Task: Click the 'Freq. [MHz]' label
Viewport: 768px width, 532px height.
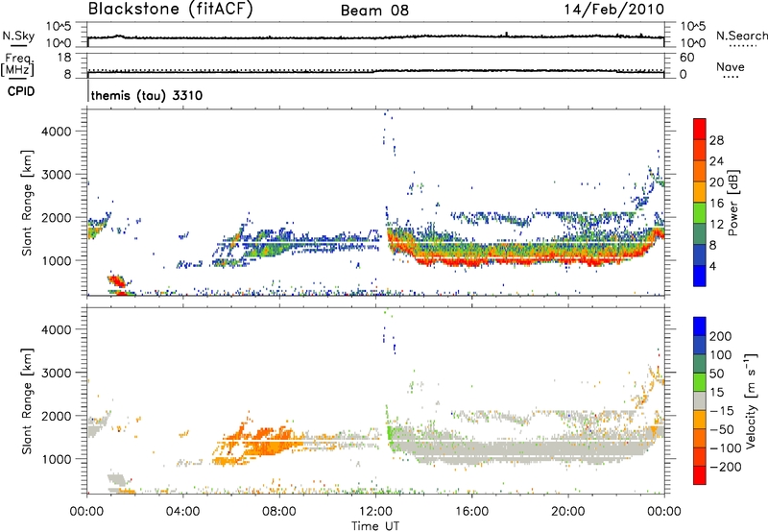Action: (x=17, y=64)
